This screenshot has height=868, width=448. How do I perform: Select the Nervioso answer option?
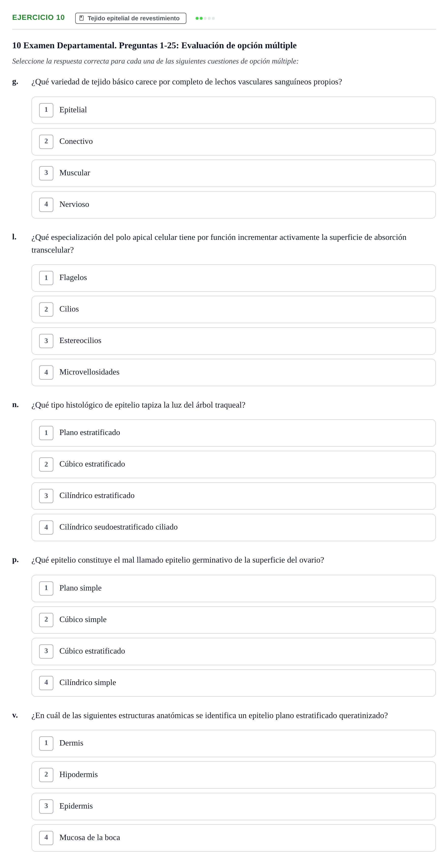click(x=233, y=205)
